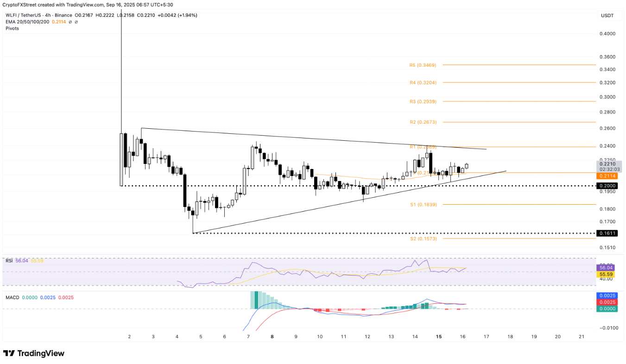Select the MACD indicator title in its pane
Screen dimensions: 626x364
pyautogui.click(x=13, y=297)
